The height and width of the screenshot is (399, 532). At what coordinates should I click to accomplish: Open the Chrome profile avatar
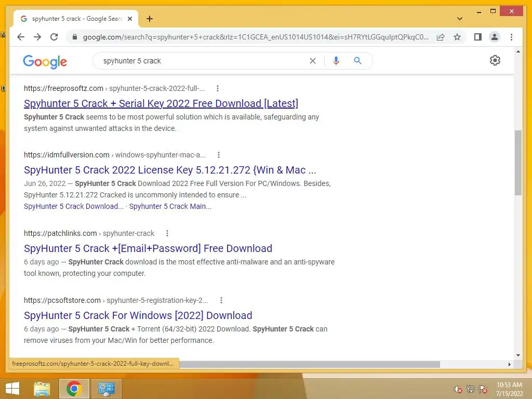coord(495,37)
